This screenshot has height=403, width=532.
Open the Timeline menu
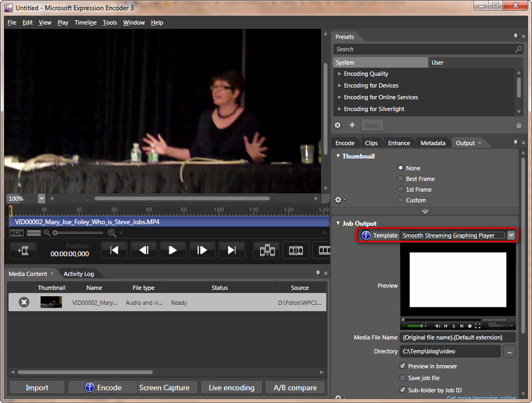(85, 22)
